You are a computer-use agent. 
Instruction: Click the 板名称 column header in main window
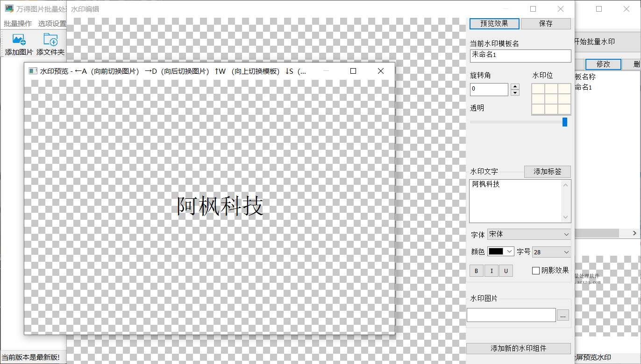pyautogui.click(x=585, y=77)
